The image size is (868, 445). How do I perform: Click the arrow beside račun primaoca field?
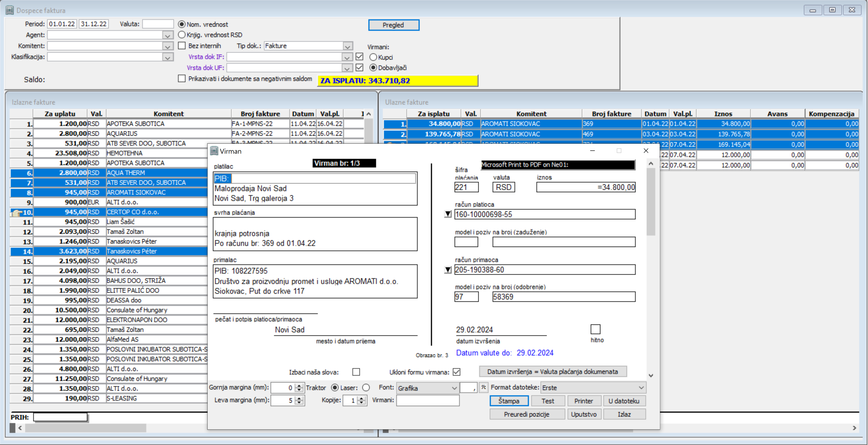tap(447, 269)
